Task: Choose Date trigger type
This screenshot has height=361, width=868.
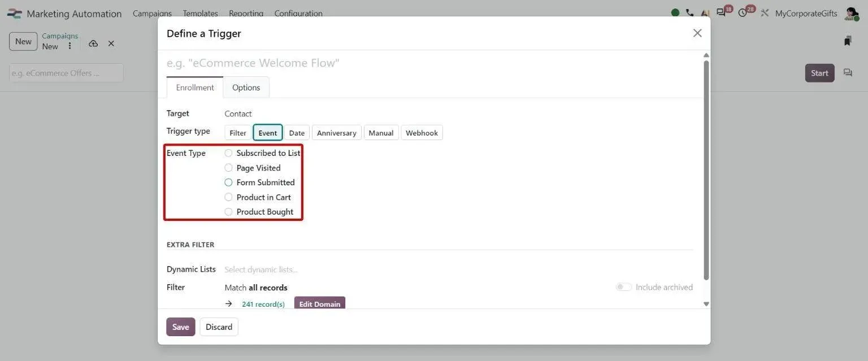Action: click(297, 133)
